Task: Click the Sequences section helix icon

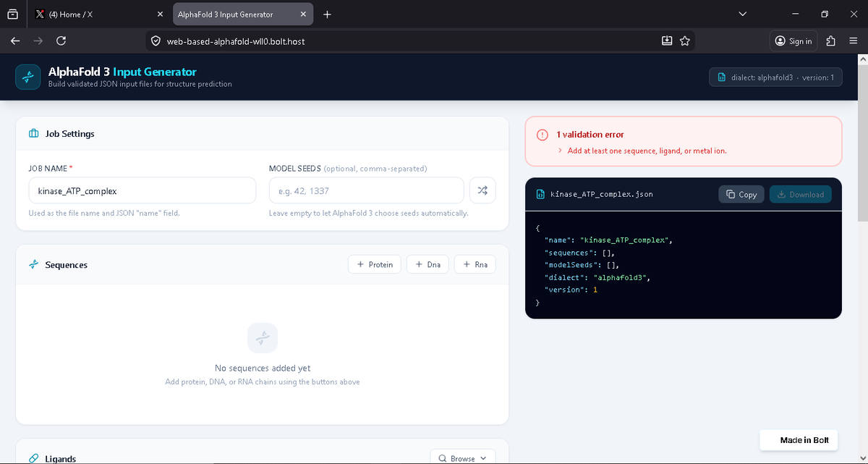Action: [33, 265]
